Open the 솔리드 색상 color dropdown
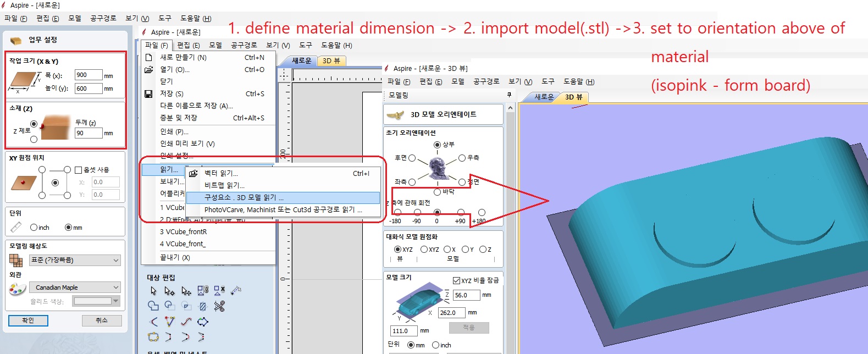The image size is (868, 354). tap(97, 301)
